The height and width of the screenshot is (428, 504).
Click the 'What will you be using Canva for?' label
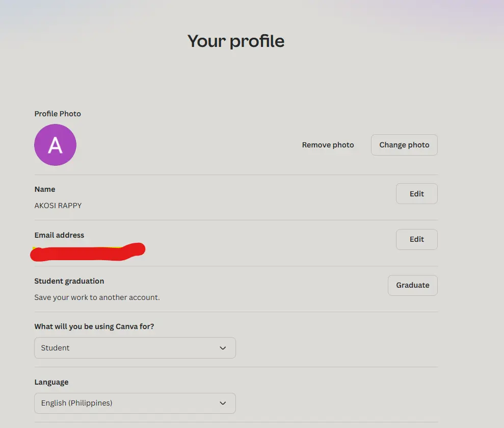click(x=94, y=326)
